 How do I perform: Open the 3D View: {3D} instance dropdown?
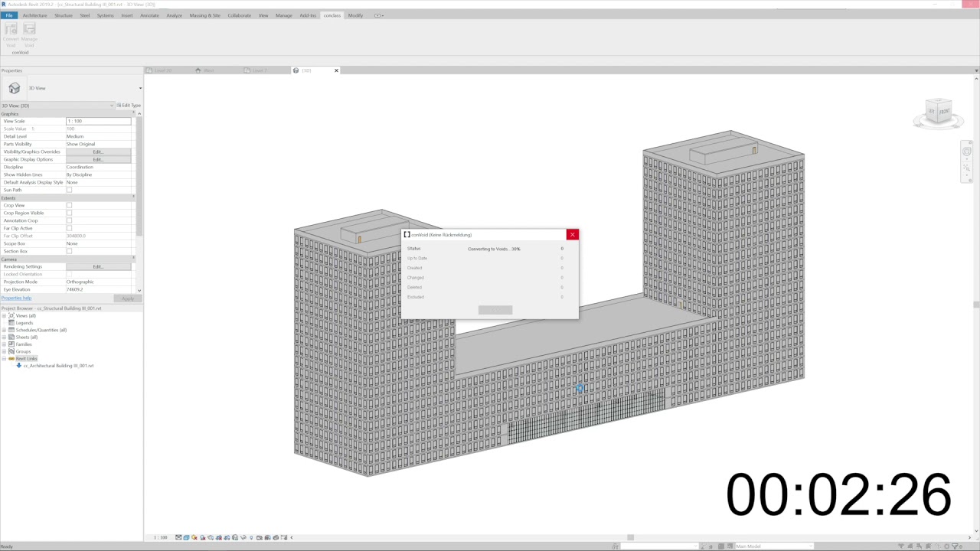tap(112, 106)
